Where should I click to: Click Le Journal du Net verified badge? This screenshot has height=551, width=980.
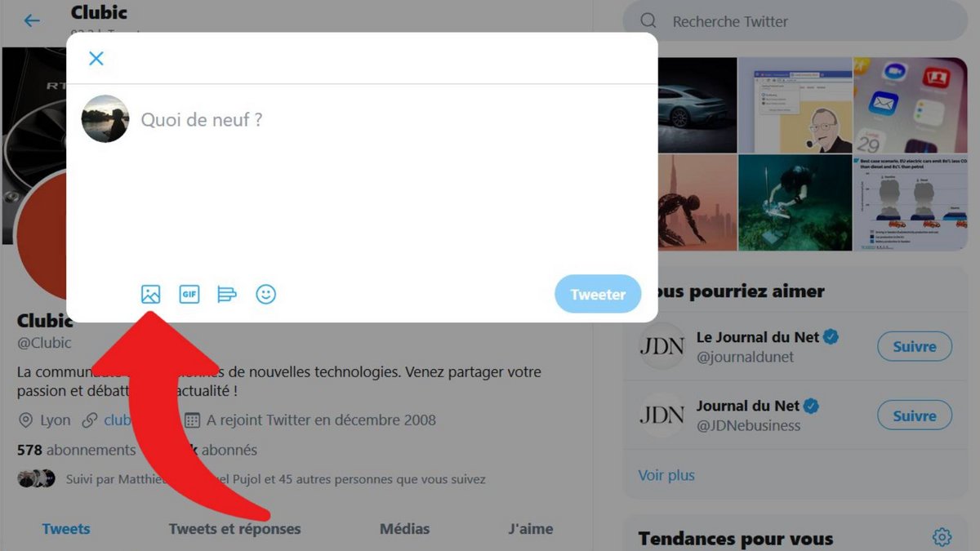[x=831, y=337]
